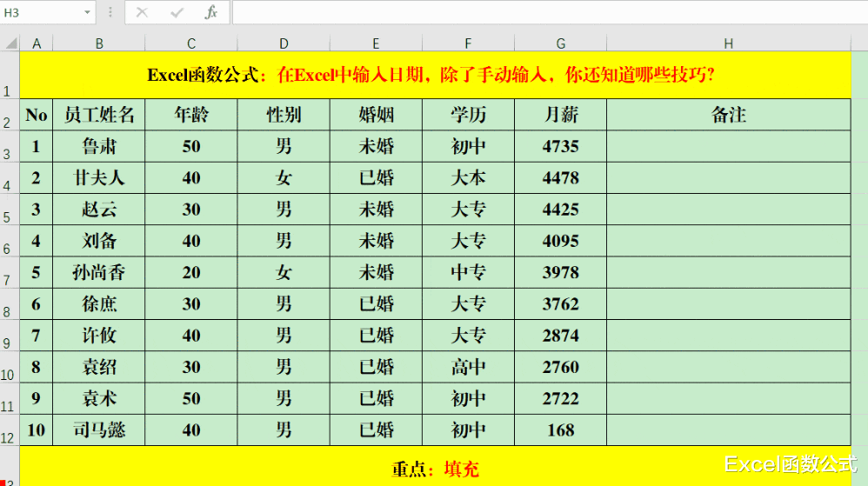Click the 重点：填充 footer cell

[435, 467]
